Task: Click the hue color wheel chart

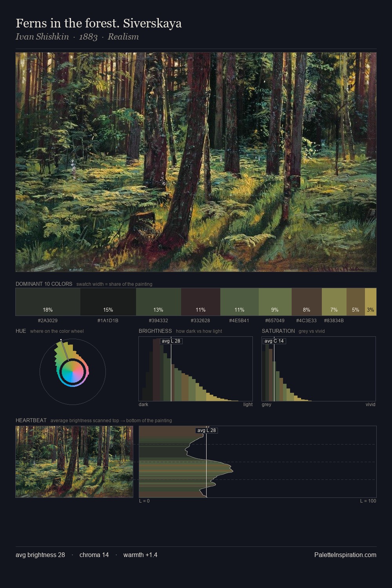Action: click(73, 371)
